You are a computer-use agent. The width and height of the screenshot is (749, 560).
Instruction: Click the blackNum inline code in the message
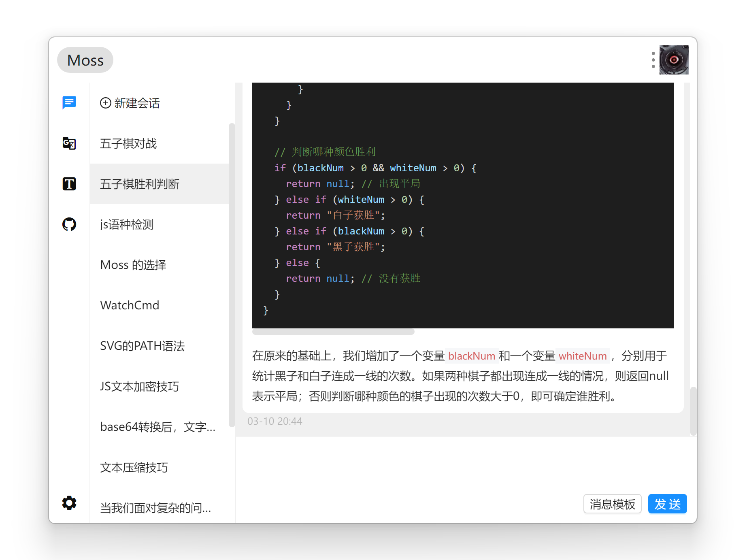click(x=472, y=356)
